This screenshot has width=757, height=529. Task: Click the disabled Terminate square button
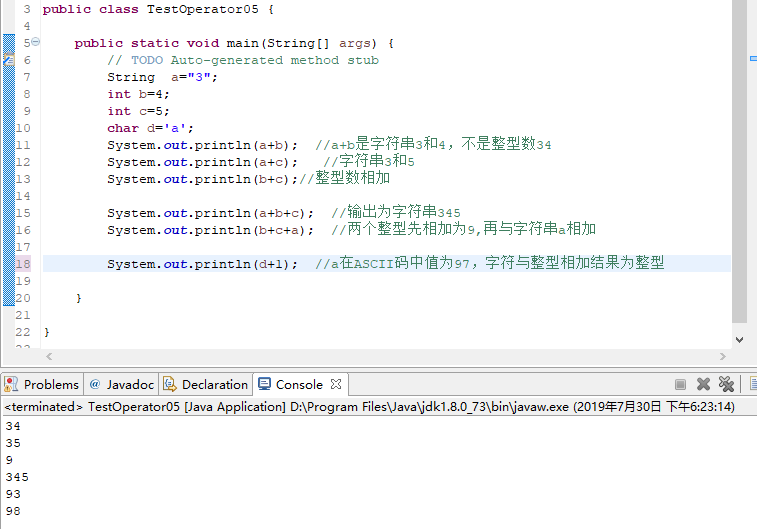(680, 384)
